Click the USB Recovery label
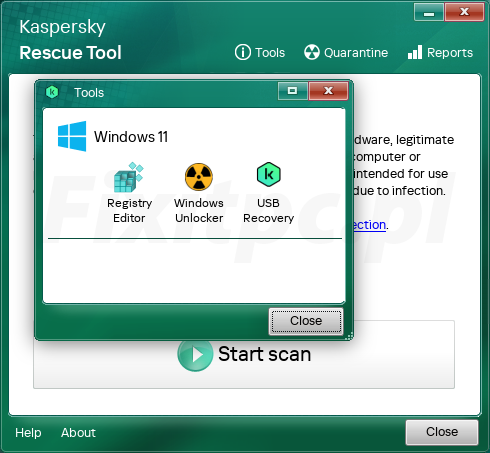This screenshot has width=490, height=453. point(268,210)
